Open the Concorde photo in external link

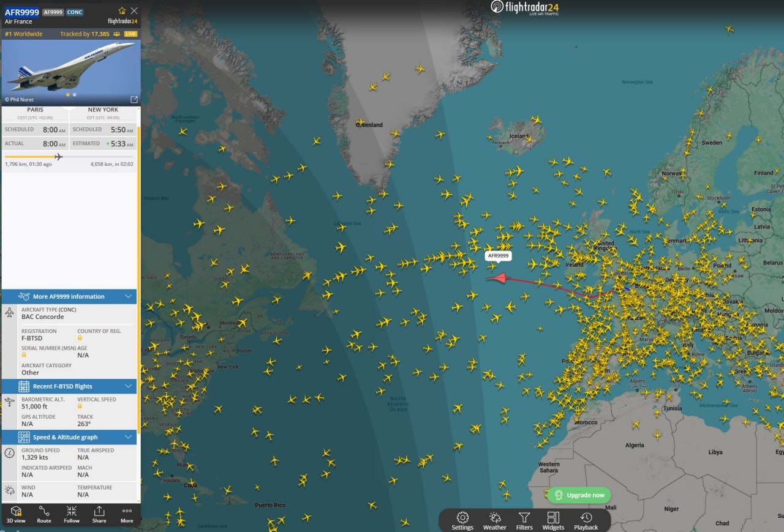[x=134, y=99]
